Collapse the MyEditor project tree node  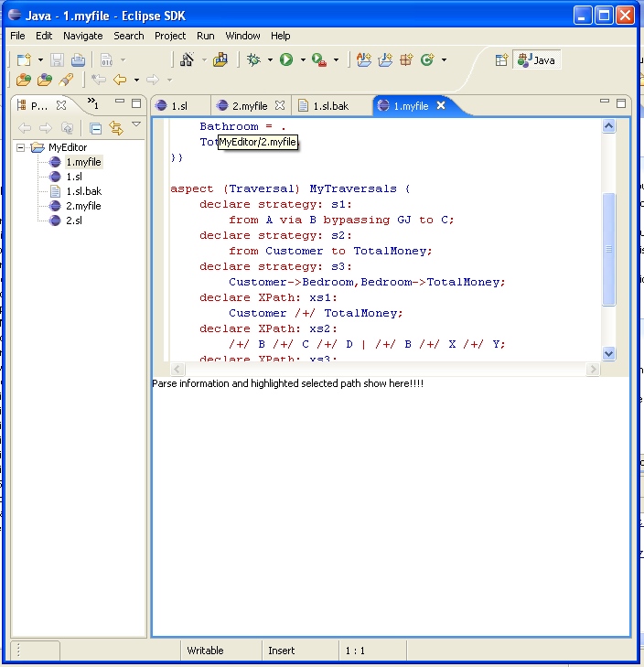click(21, 147)
